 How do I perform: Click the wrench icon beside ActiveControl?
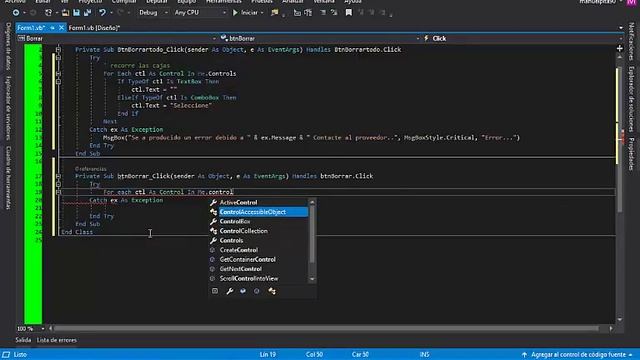coord(213,202)
